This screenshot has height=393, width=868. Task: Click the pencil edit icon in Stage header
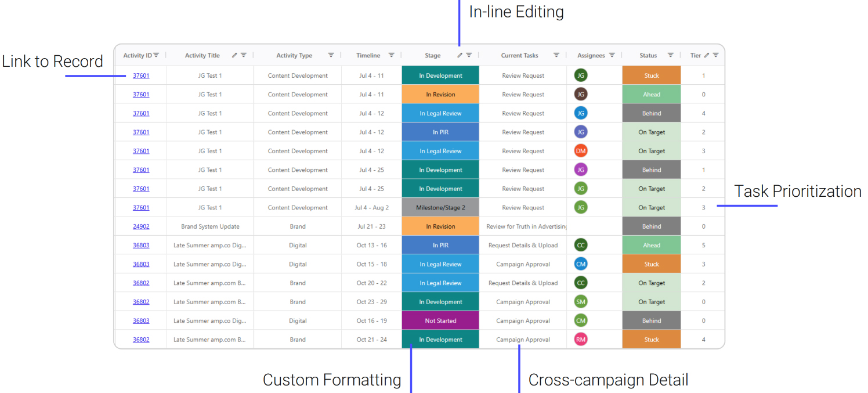click(x=460, y=55)
